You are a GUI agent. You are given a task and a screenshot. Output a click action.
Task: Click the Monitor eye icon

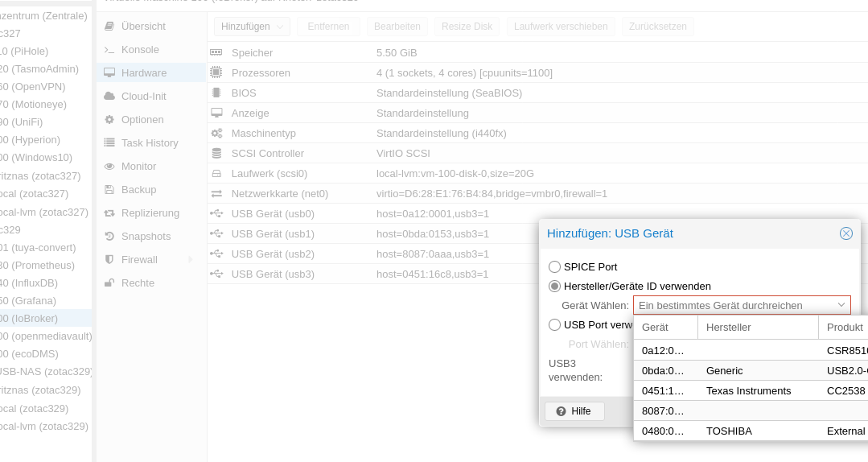click(109, 166)
